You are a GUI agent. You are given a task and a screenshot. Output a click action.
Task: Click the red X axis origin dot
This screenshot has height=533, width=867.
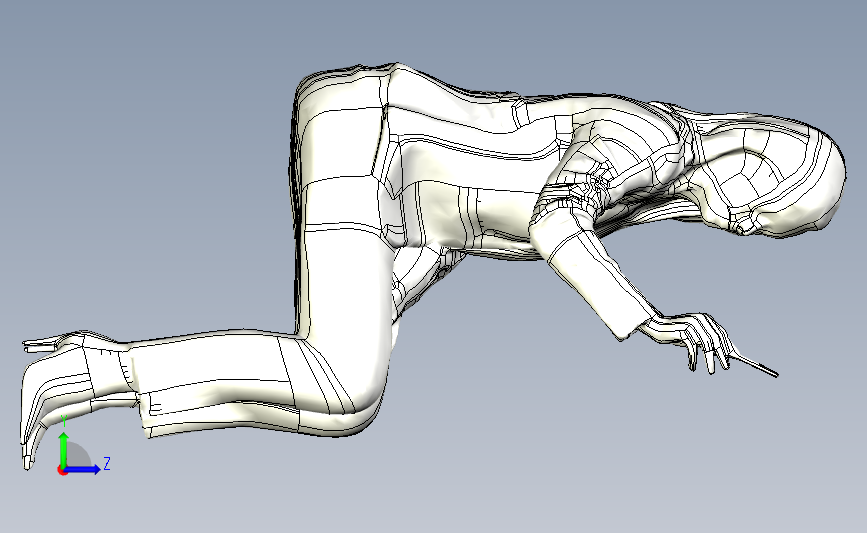point(62,470)
